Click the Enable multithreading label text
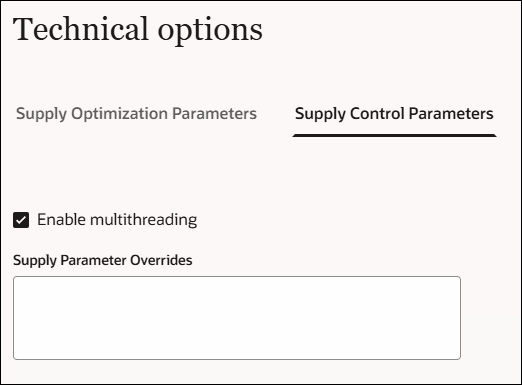522x385 pixels. click(117, 220)
